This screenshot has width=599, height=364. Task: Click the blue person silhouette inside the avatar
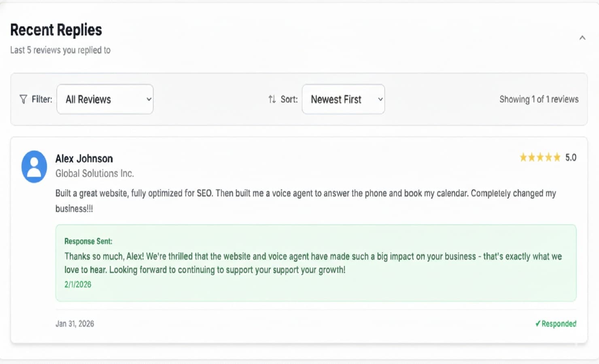pyautogui.click(x=34, y=166)
